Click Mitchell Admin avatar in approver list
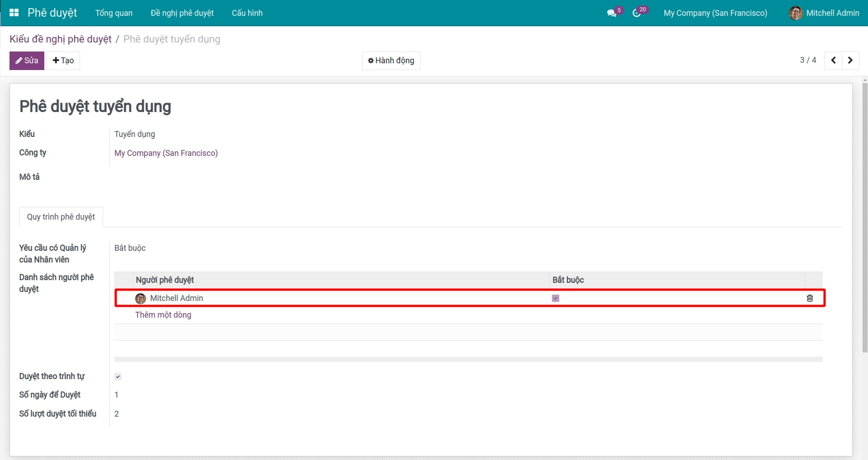 pyautogui.click(x=141, y=298)
